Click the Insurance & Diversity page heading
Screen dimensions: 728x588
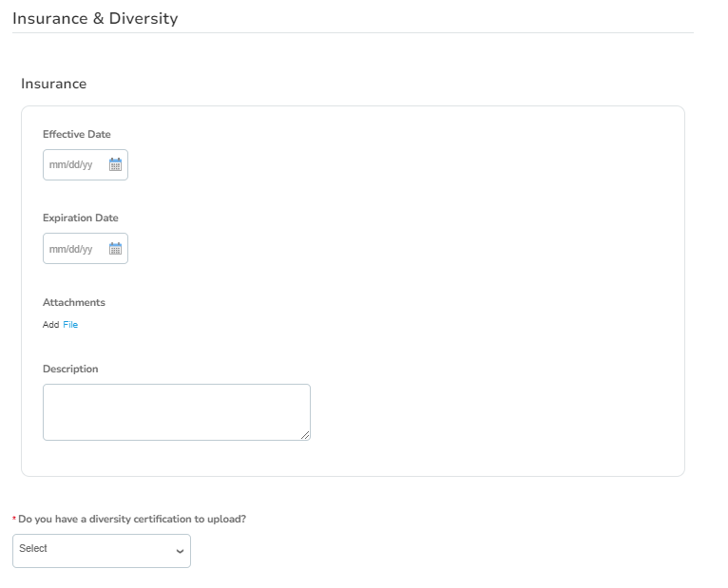(x=95, y=19)
